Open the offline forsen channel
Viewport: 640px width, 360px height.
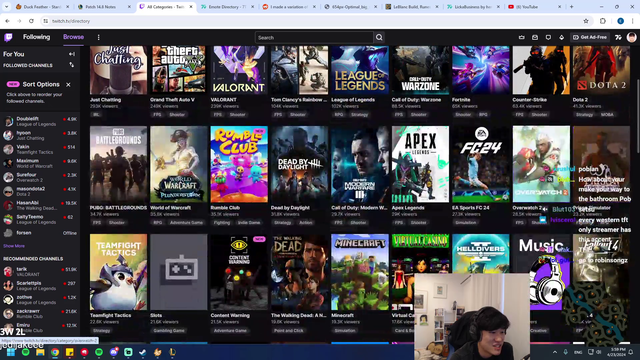click(x=40, y=233)
